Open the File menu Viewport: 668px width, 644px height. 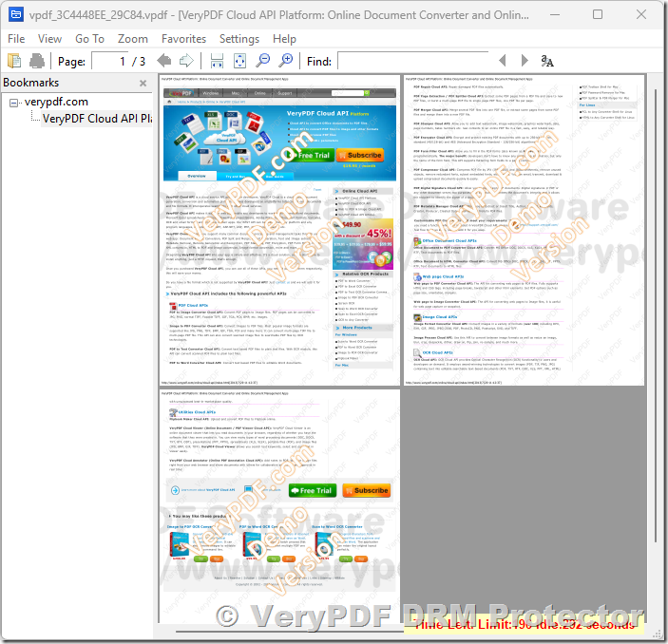[16, 39]
